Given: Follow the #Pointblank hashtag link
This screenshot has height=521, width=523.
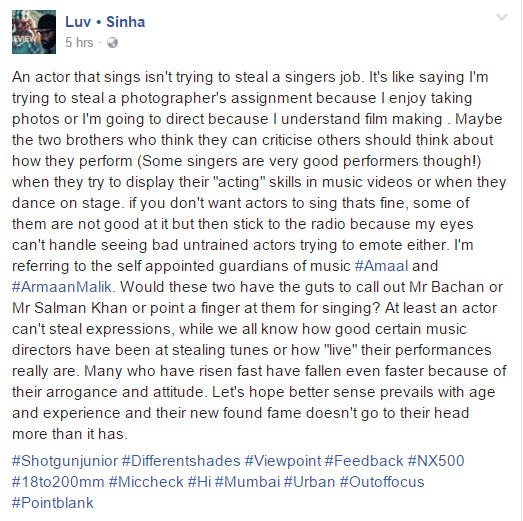Looking at the screenshot, I should (53, 503).
